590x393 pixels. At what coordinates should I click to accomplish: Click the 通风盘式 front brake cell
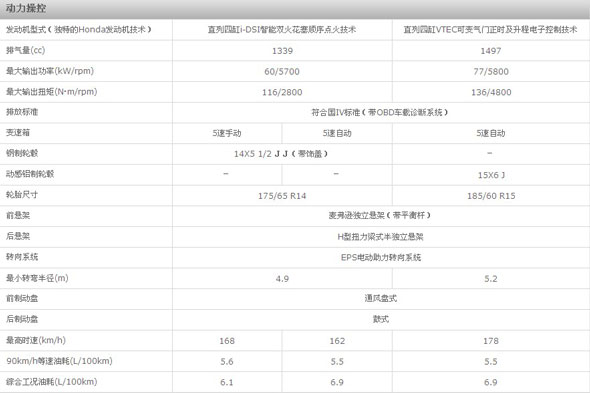point(380,299)
